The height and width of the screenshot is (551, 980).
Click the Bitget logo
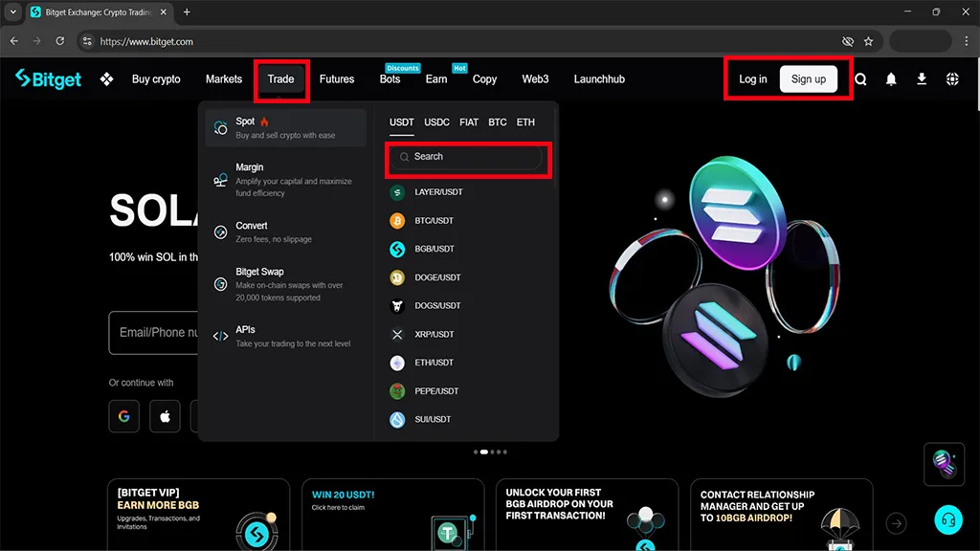click(x=49, y=79)
